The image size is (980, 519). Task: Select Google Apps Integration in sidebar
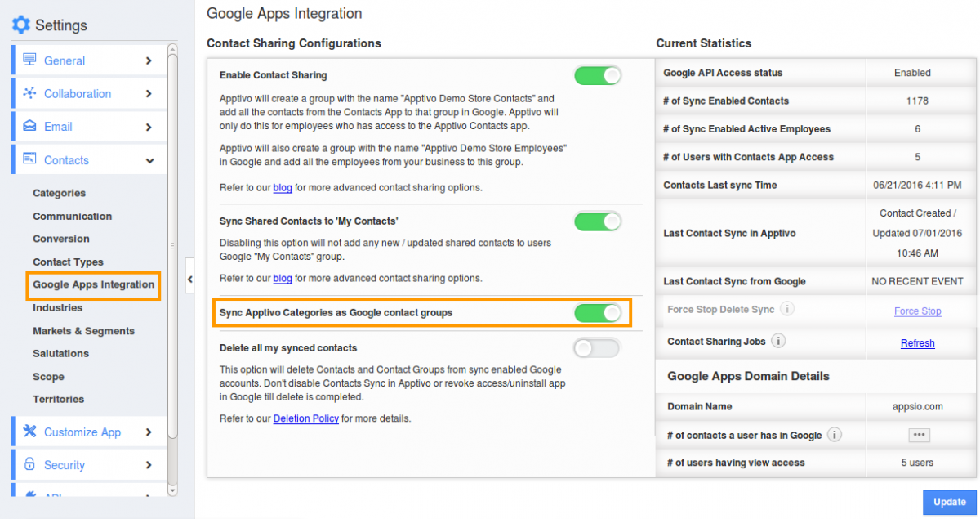point(92,285)
